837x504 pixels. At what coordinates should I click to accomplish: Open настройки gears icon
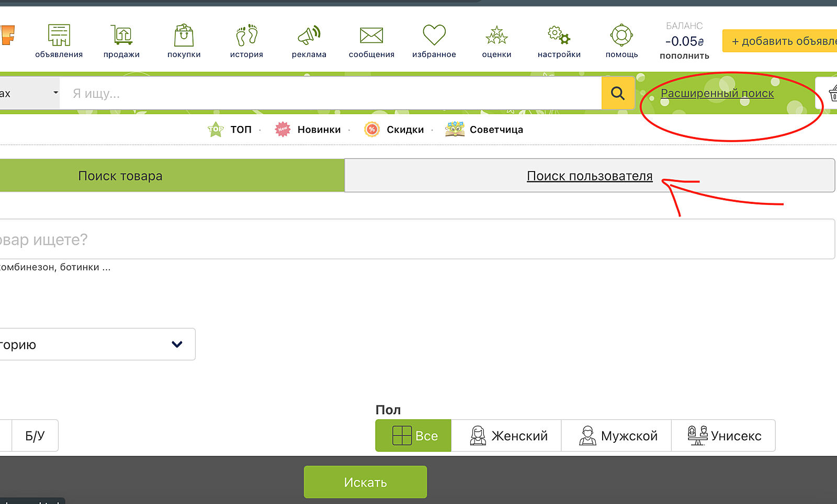(559, 36)
